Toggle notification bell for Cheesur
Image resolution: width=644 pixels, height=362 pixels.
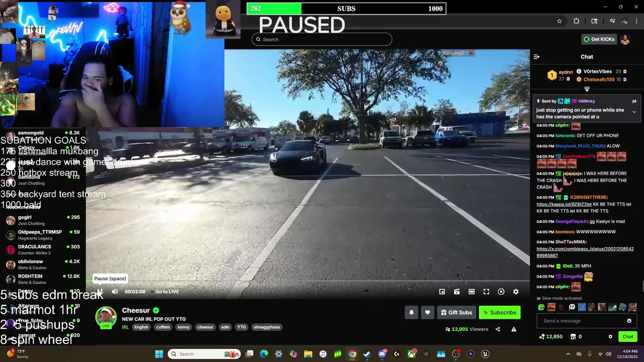point(411,312)
